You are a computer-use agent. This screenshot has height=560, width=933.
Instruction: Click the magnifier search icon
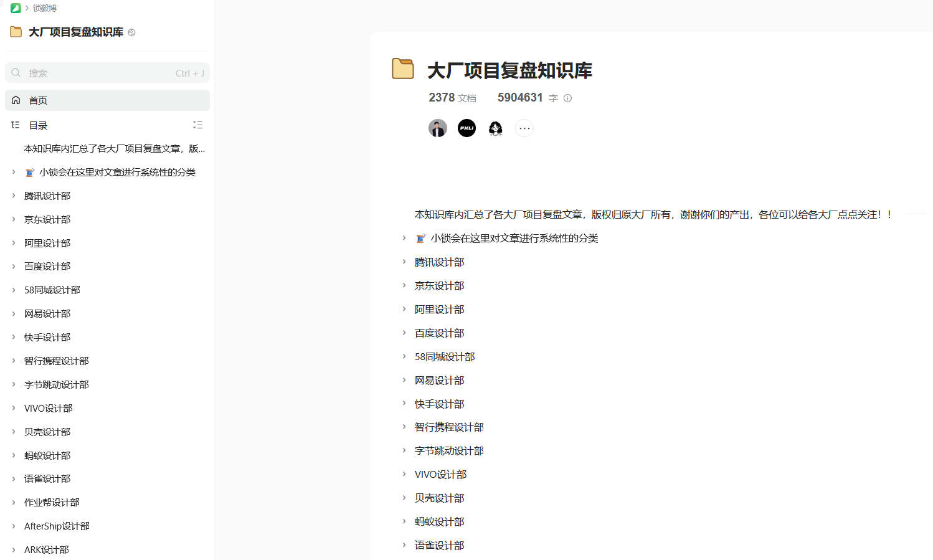click(x=16, y=73)
